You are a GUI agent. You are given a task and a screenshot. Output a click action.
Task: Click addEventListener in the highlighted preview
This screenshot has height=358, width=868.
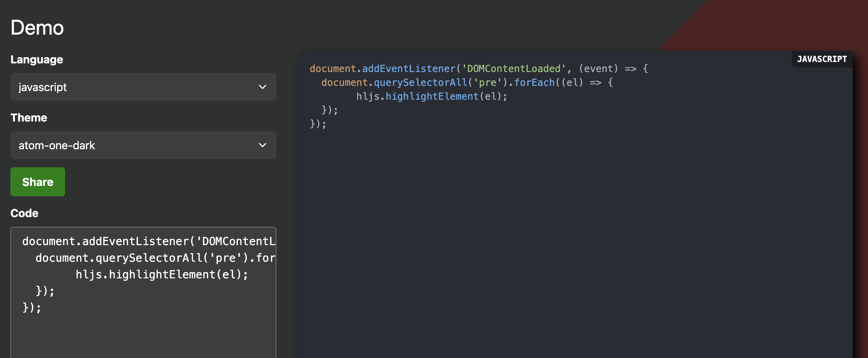409,69
